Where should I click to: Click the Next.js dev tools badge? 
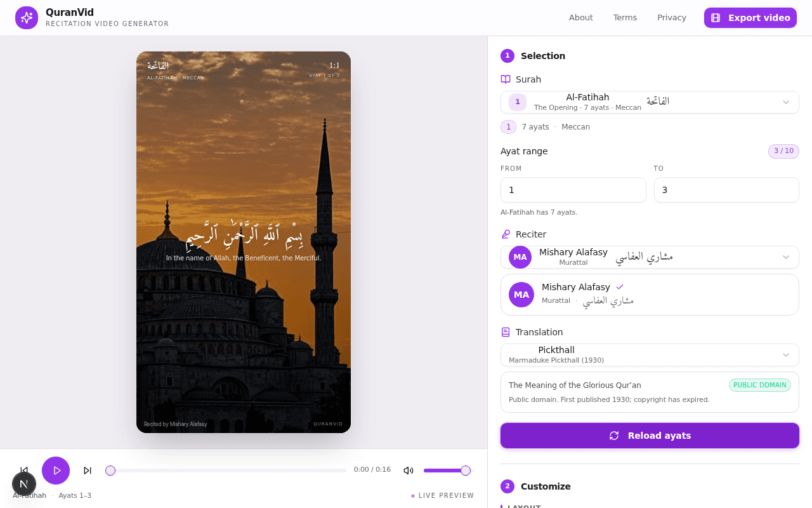point(24,484)
